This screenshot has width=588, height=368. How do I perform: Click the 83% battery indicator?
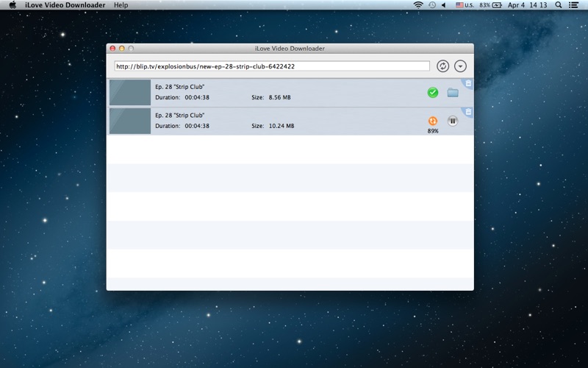(x=490, y=5)
